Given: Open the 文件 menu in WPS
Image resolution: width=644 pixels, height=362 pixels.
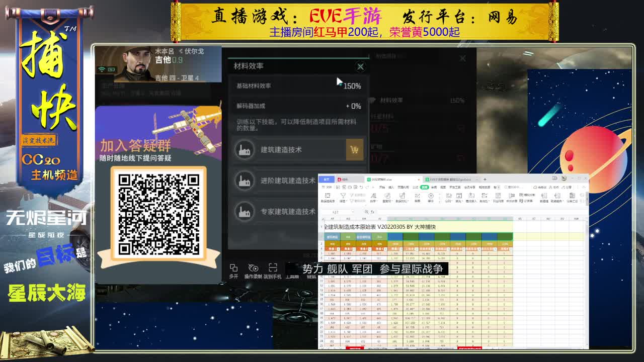Looking at the screenshot, I should point(328,187).
